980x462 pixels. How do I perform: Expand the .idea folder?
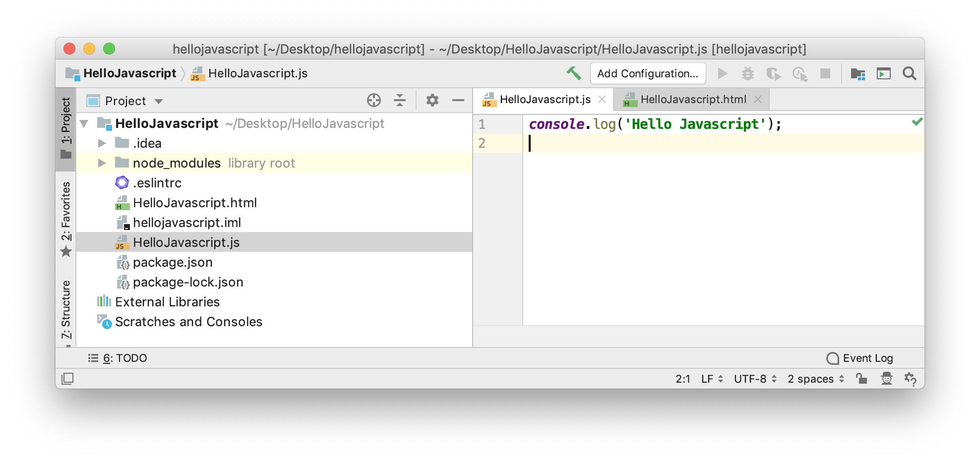(x=102, y=143)
